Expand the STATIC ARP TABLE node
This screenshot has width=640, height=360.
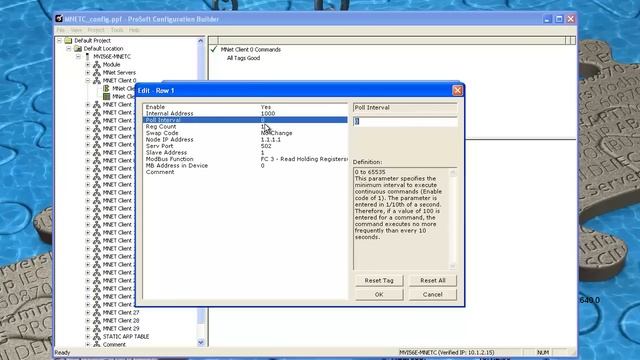(88, 336)
